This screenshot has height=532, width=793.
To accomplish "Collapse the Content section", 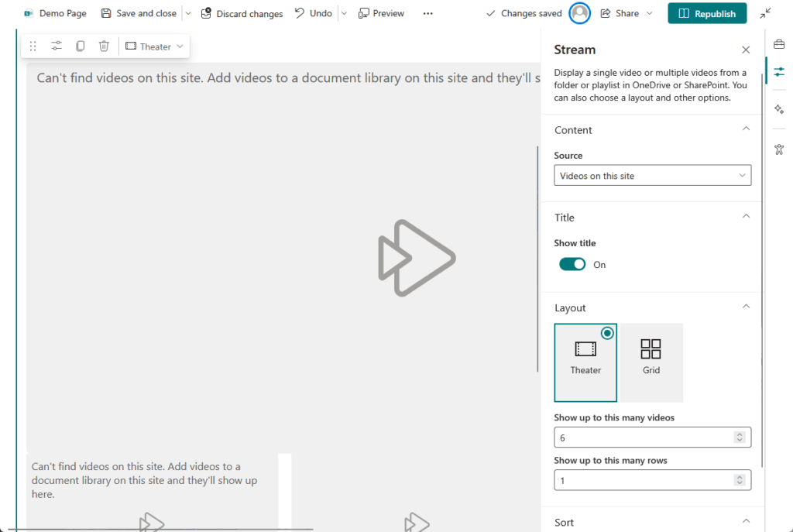I will tap(746, 129).
